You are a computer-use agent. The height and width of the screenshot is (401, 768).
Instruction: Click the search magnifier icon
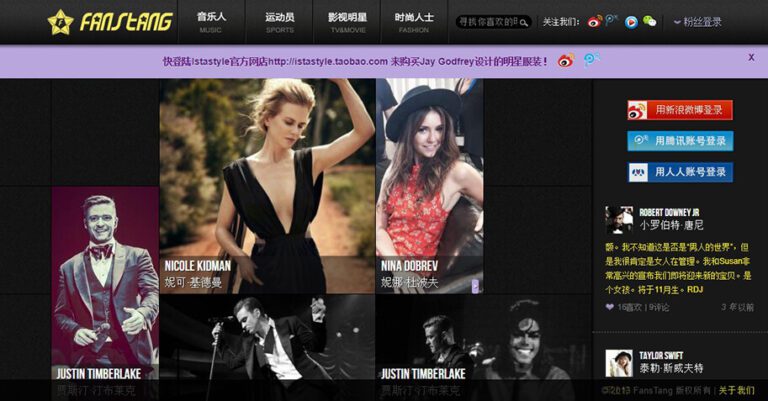[x=525, y=21]
